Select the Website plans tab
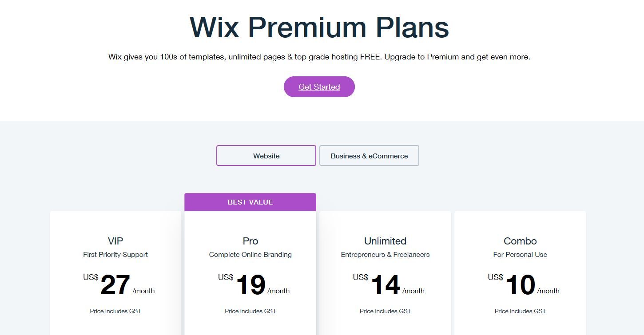 click(x=266, y=156)
